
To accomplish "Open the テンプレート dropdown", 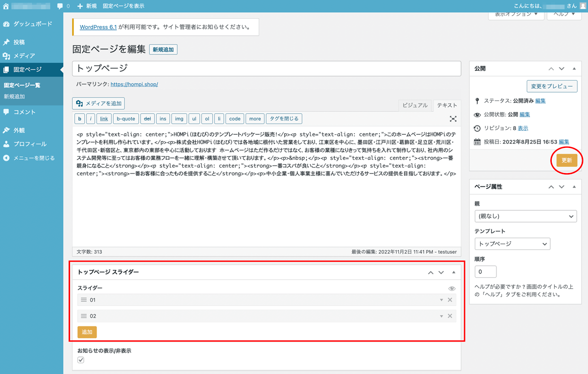I will (x=512, y=244).
